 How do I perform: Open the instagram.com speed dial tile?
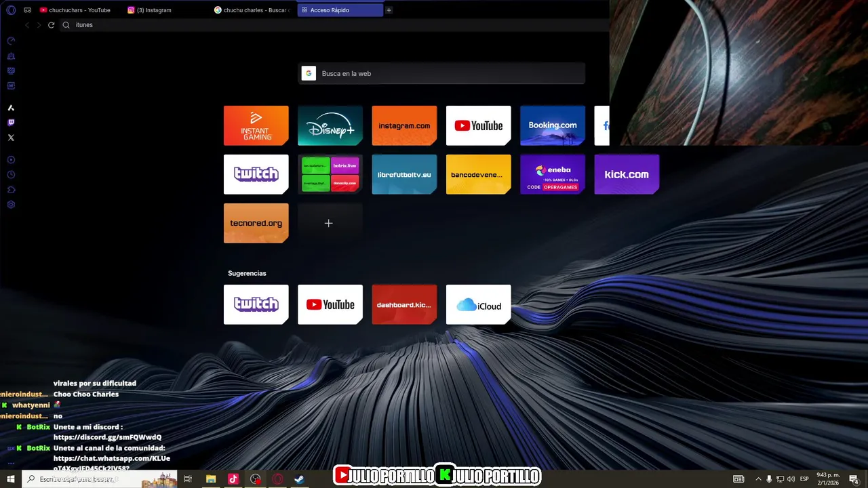coord(404,125)
